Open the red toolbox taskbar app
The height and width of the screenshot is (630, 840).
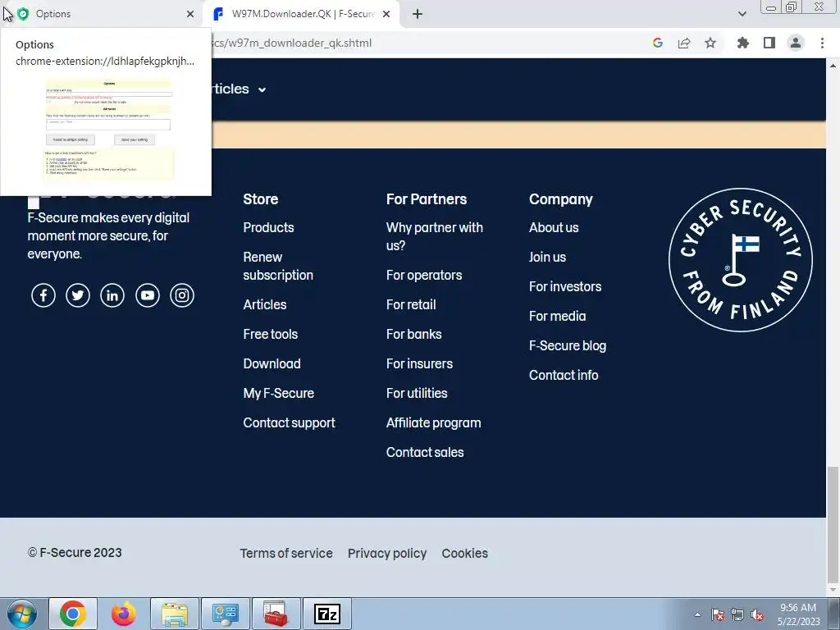point(276,614)
